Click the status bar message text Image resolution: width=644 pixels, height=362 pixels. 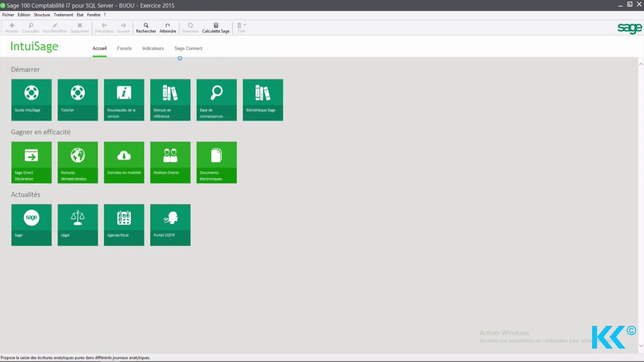tap(75, 358)
